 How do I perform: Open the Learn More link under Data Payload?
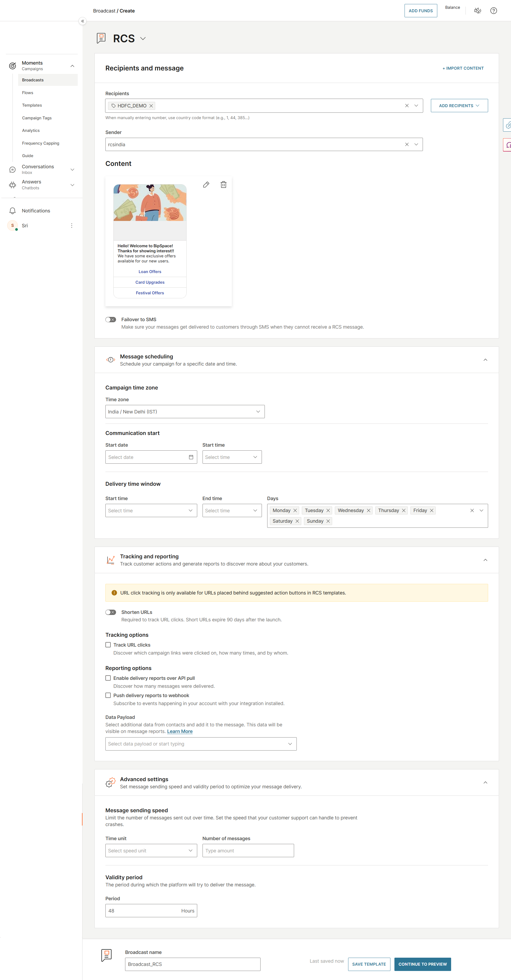[179, 731]
